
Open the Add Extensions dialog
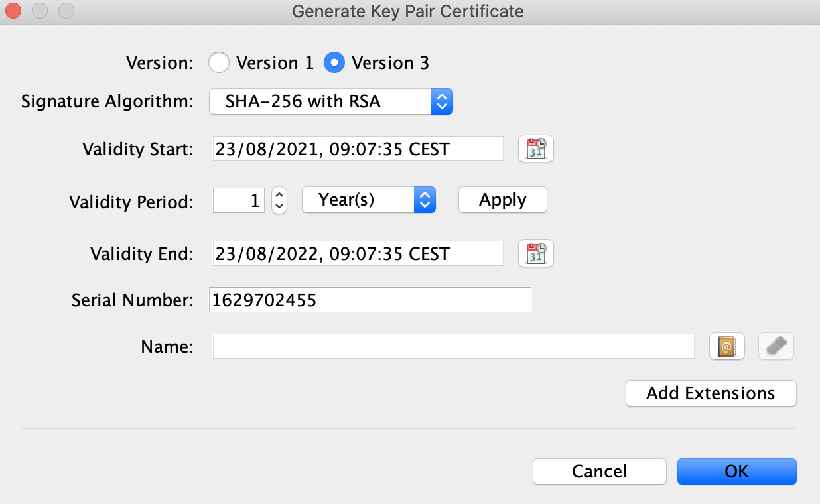[711, 393]
